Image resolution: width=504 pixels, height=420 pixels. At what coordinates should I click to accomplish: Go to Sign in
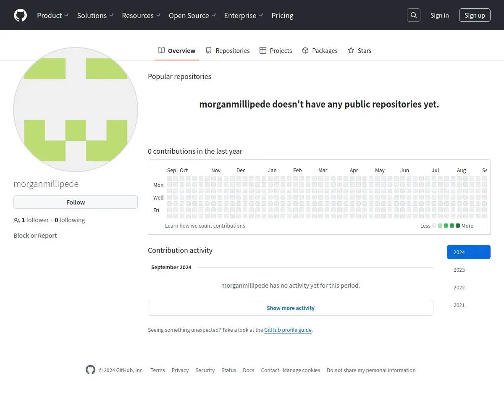439,15
